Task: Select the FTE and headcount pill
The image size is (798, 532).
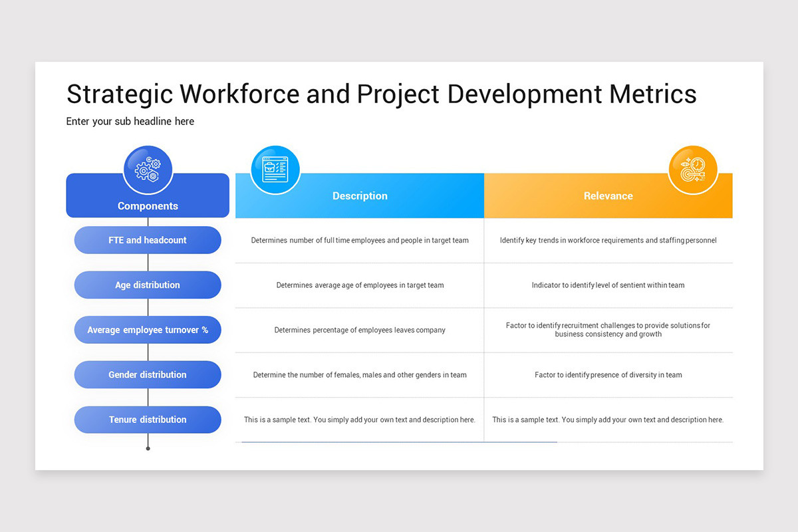Action: 148,240
